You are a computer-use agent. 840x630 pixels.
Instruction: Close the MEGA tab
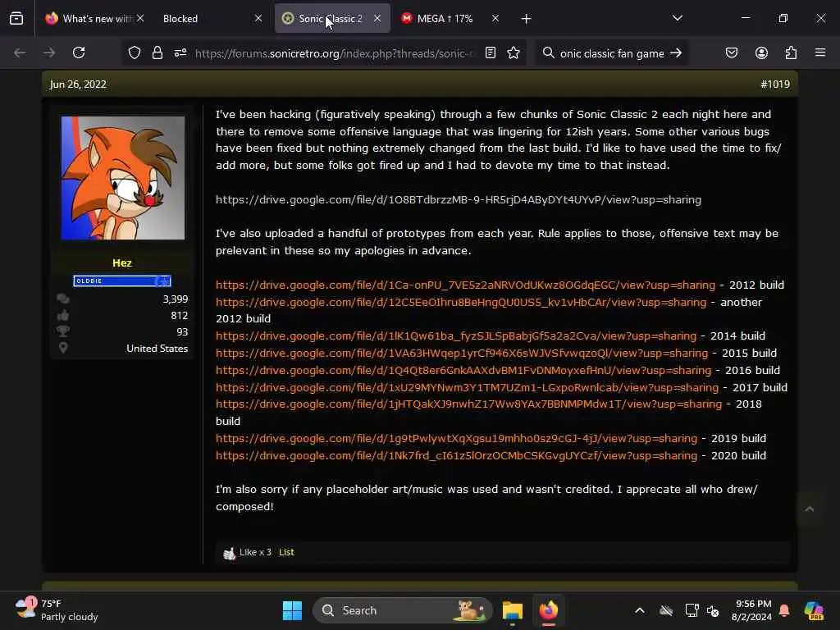[x=495, y=18]
